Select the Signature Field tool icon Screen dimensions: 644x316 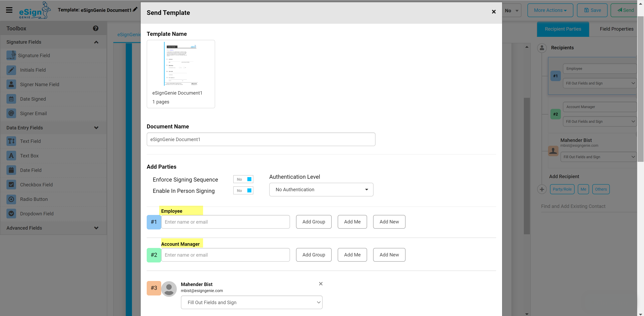pyautogui.click(x=11, y=55)
